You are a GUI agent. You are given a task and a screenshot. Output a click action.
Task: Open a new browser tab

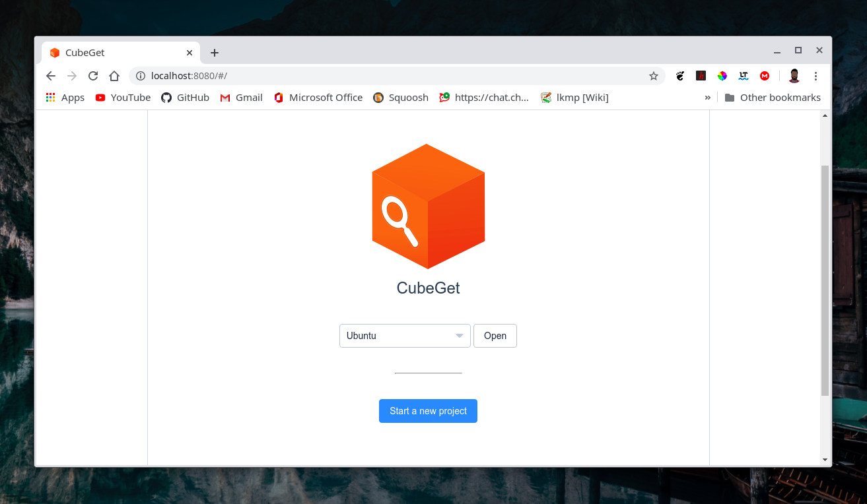coord(215,53)
